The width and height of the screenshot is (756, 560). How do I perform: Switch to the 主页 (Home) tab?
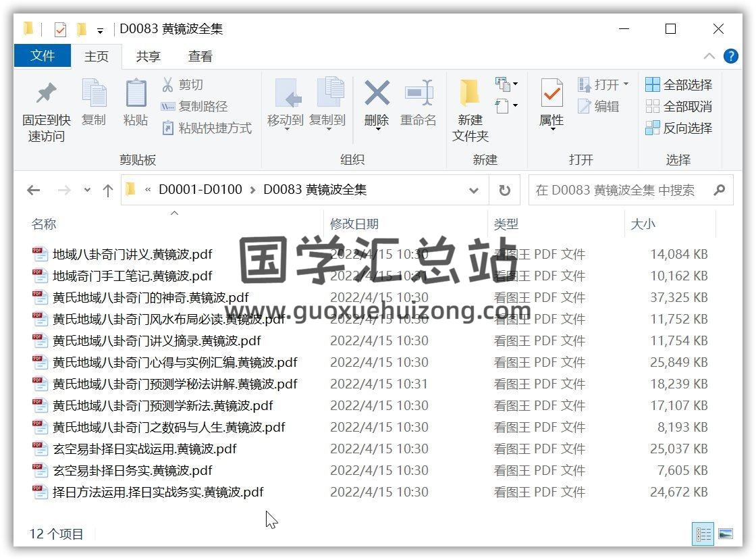click(97, 56)
